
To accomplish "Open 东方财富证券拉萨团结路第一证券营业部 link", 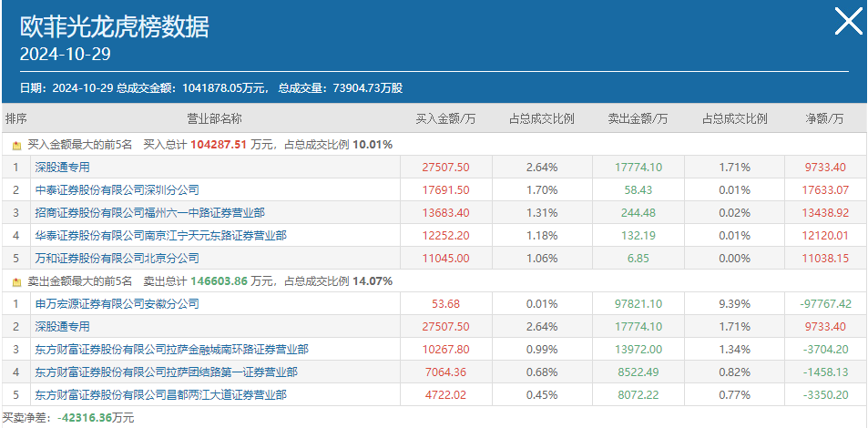I will 166,372.
